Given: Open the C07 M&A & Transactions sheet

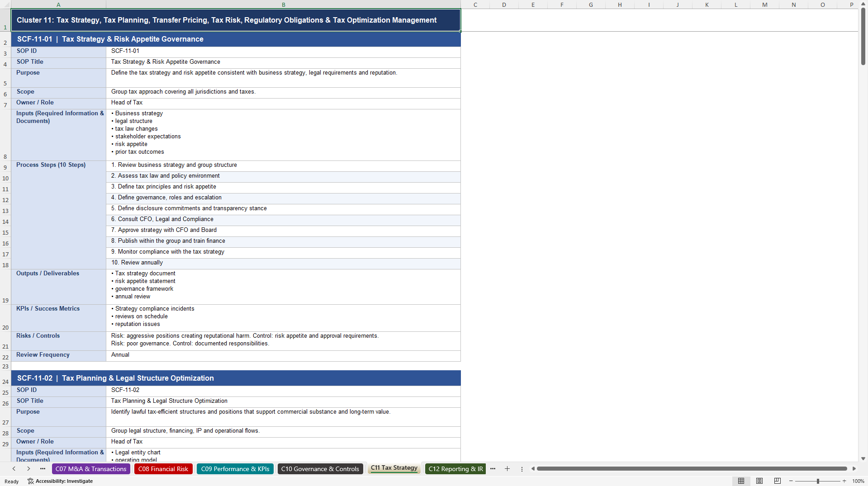Looking at the screenshot, I should (91, 469).
